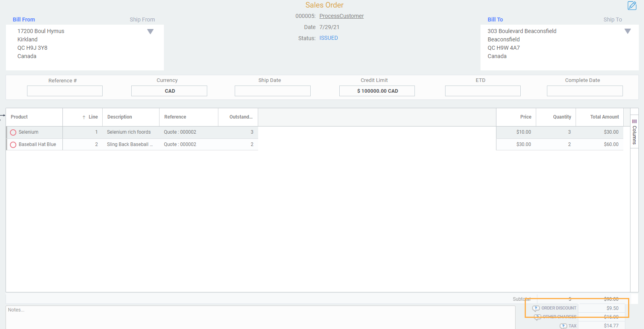Select the Complete Date field
This screenshot has height=329, width=644.
(585, 91)
